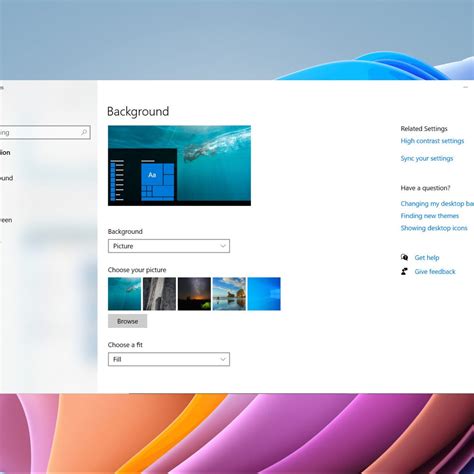Open the Choose a fit dropdown showing Fill
474x474 pixels.
click(169, 359)
